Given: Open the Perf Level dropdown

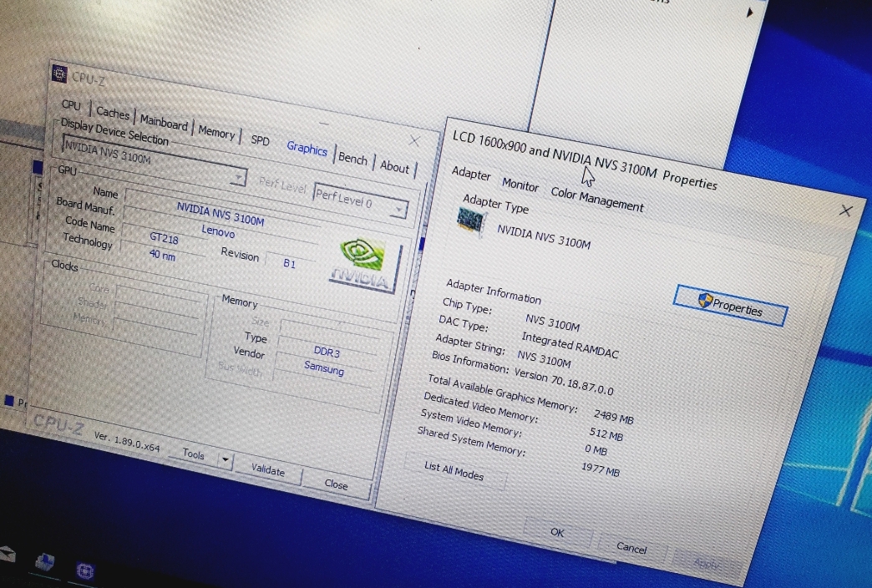Looking at the screenshot, I should [x=399, y=209].
